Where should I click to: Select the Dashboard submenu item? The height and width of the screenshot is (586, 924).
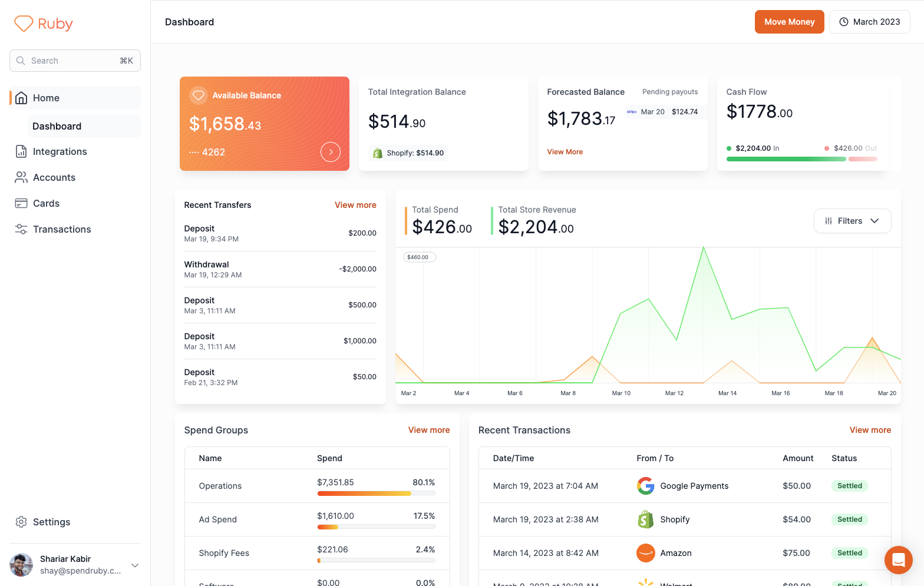point(57,126)
